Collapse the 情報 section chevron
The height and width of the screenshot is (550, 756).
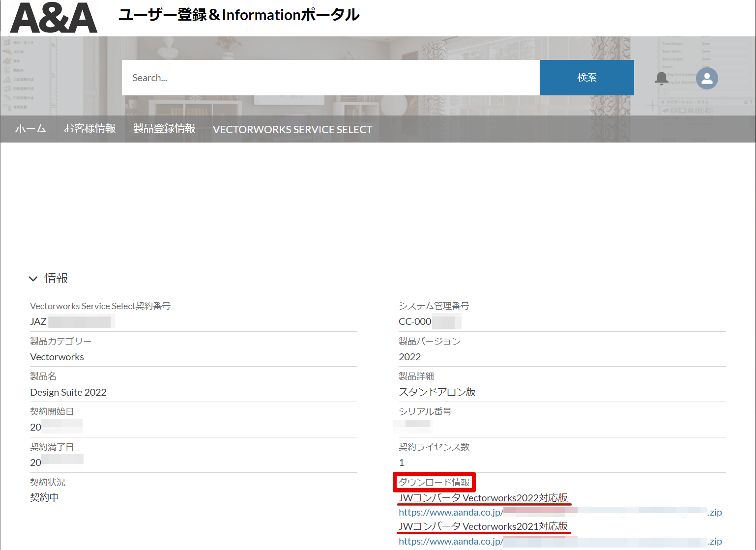(33, 279)
